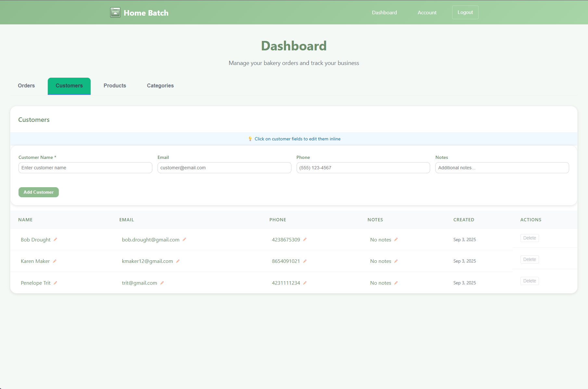Viewport: 588px width, 389px height.
Task: Click No notes in Bob Drought row
Action: pos(381,240)
